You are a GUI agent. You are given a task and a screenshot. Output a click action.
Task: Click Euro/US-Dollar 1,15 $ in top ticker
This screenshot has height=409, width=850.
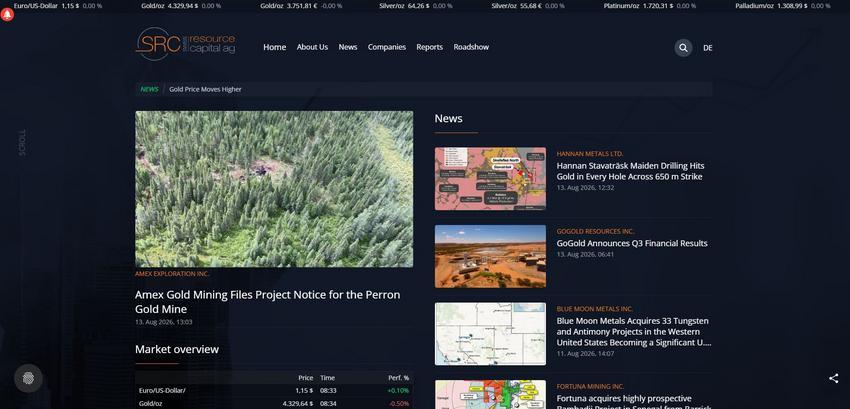(x=57, y=5)
